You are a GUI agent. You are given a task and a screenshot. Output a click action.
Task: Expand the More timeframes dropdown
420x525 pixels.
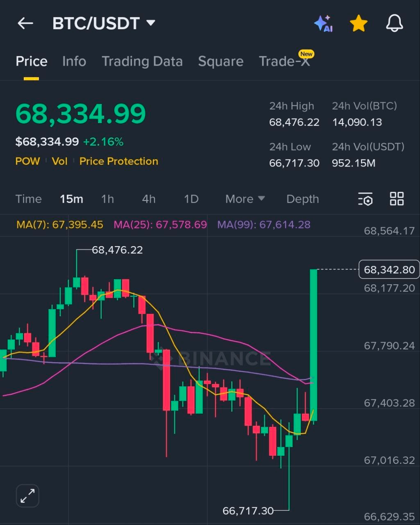point(245,199)
